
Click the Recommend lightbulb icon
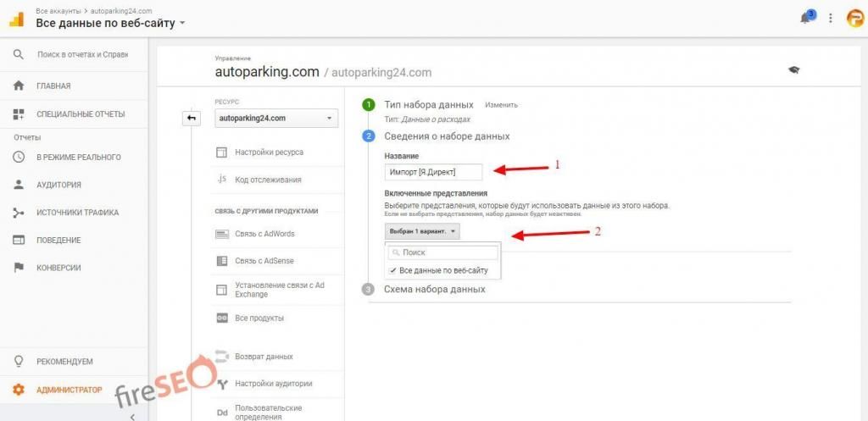(x=19, y=362)
